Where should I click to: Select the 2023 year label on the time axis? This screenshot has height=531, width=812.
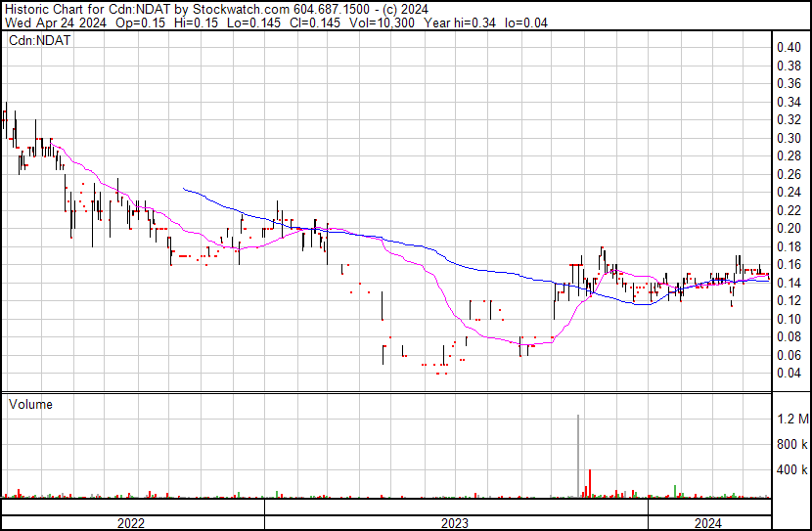coord(455,523)
